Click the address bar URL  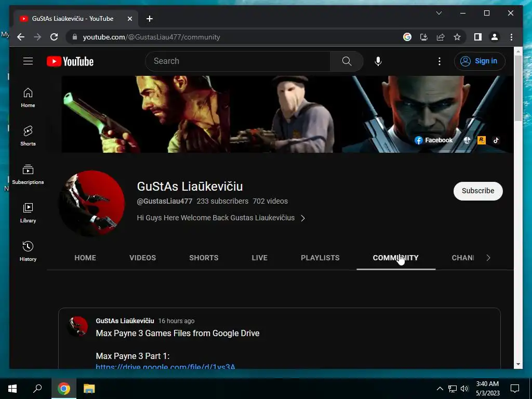(151, 37)
